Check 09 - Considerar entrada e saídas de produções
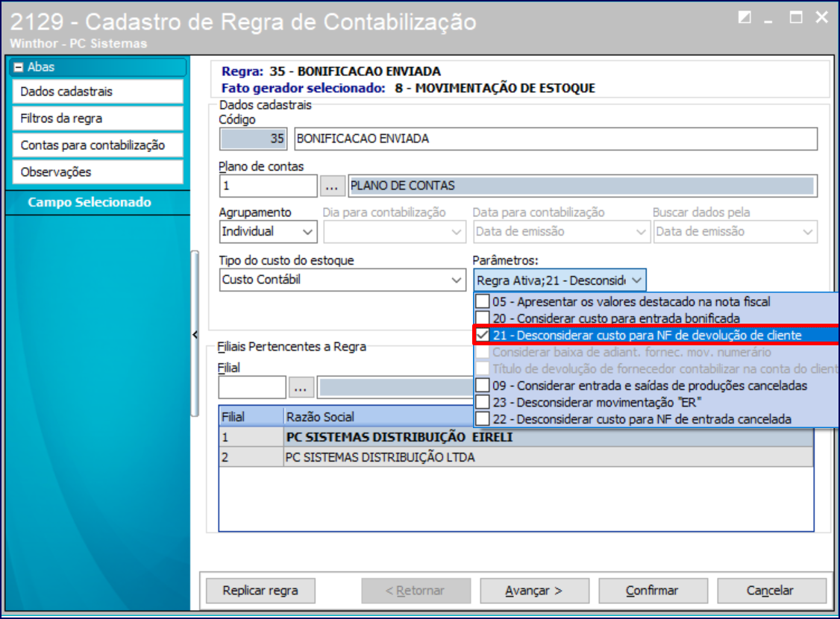840x619 pixels. [x=483, y=386]
